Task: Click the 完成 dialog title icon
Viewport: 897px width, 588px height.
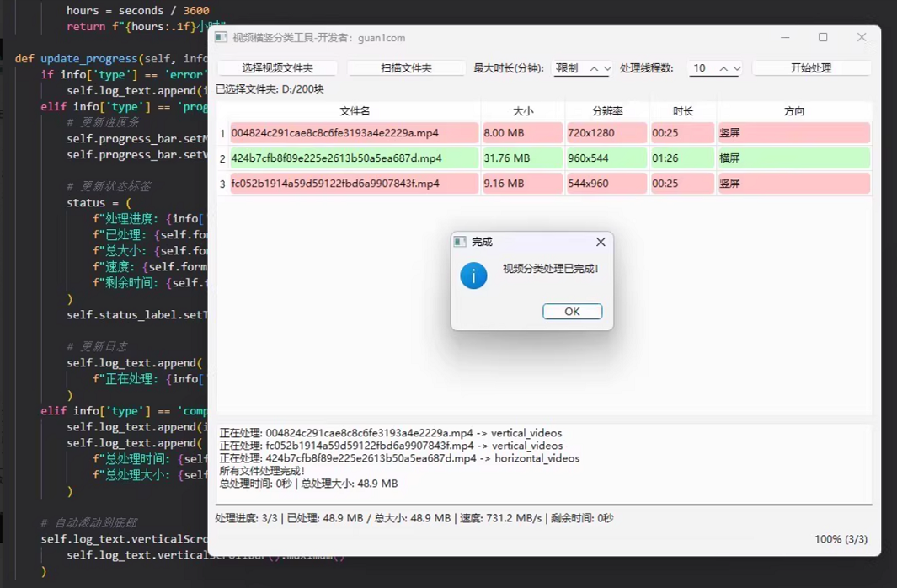Action: click(459, 242)
